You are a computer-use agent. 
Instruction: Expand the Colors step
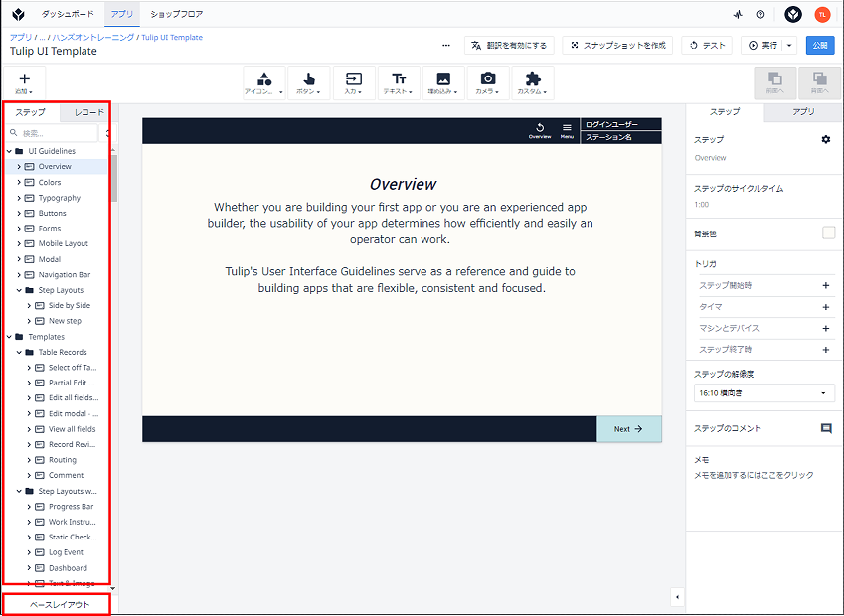coord(19,183)
